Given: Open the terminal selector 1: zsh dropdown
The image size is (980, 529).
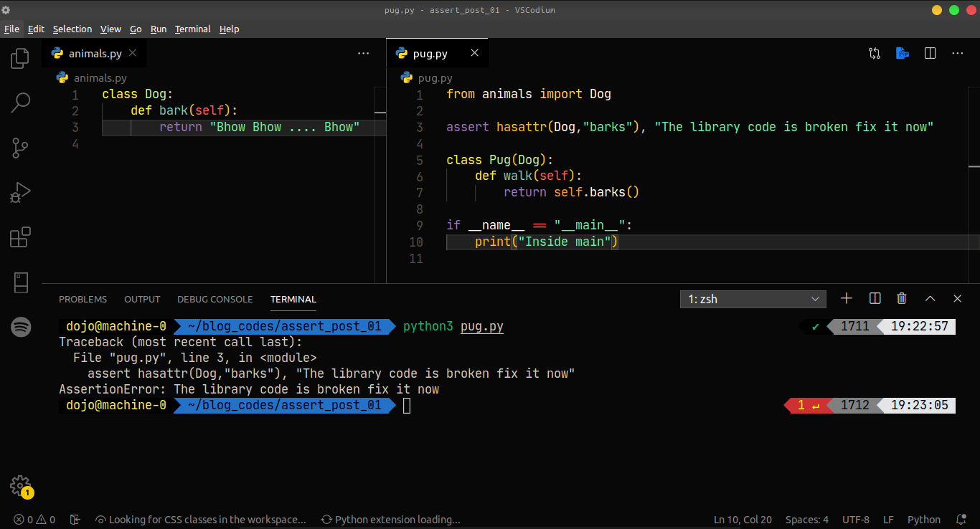Looking at the screenshot, I should click(753, 299).
